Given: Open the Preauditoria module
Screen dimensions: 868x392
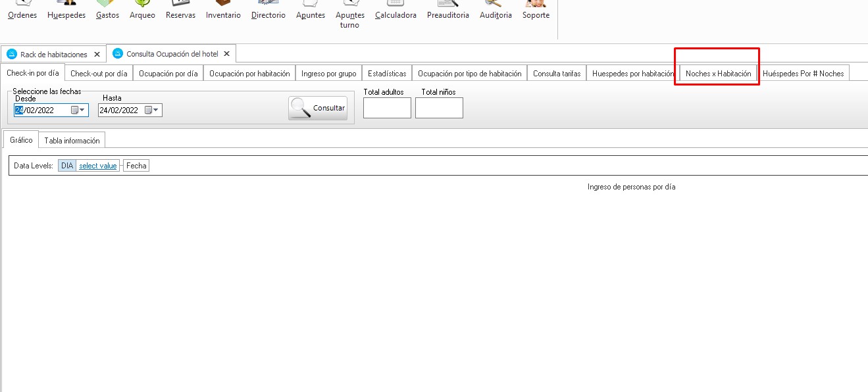Looking at the screenshot, I should coord(447,10).
